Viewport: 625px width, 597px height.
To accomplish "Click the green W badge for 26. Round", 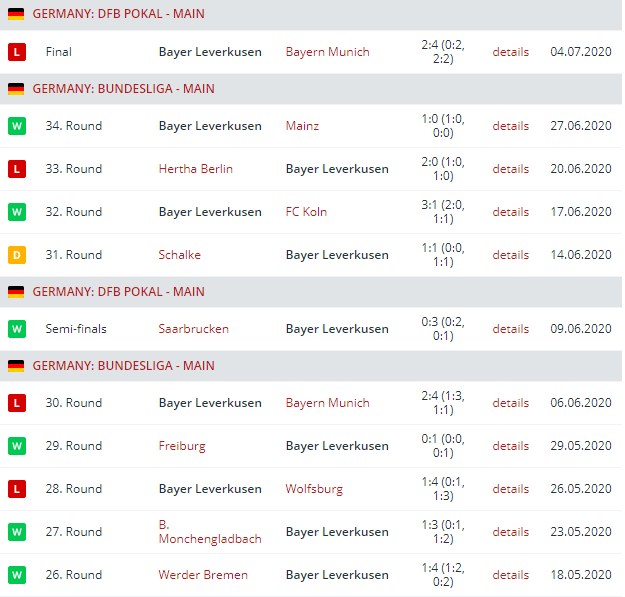I will click(x=16, y=575).
